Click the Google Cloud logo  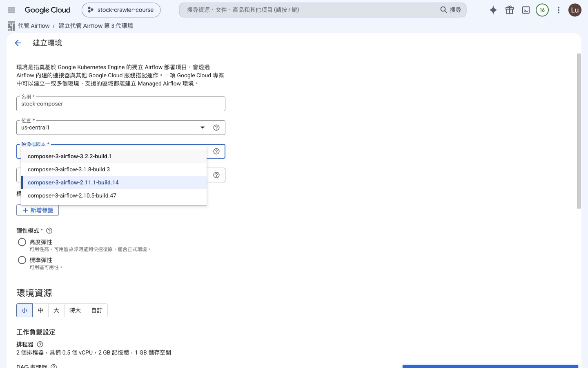tap(47, 10)
